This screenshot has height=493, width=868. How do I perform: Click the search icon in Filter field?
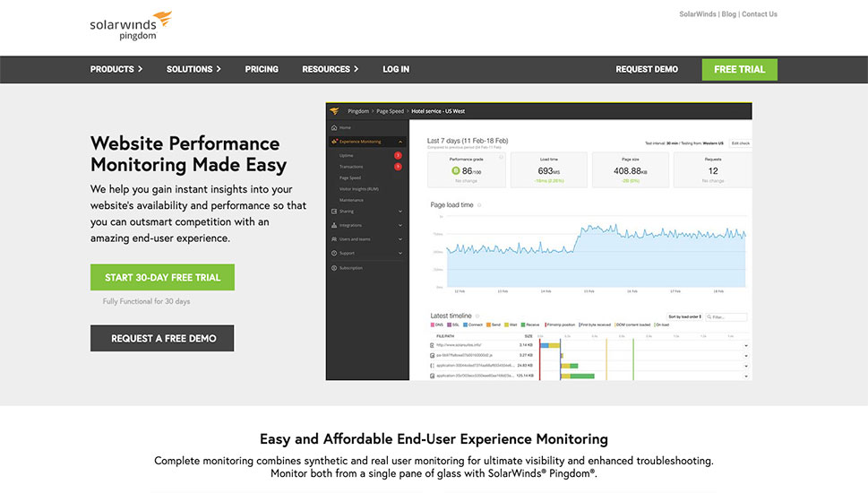[x=709, y=317]
